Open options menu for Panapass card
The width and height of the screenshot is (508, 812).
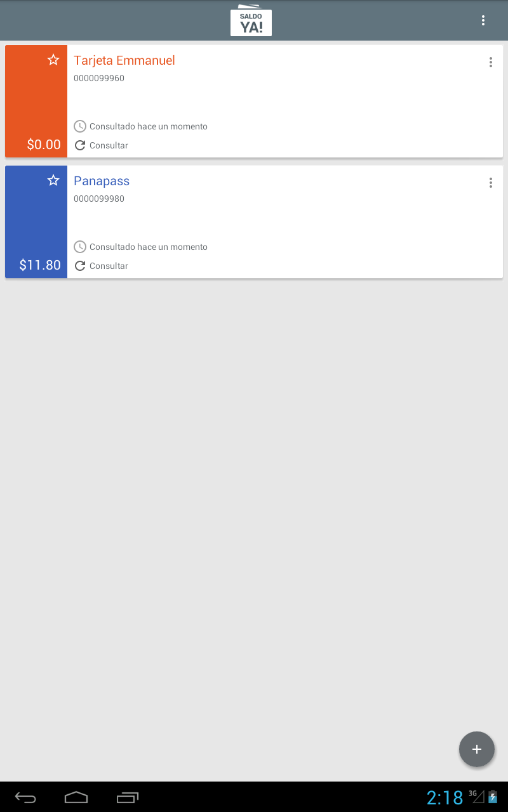(x=490, y=183)
